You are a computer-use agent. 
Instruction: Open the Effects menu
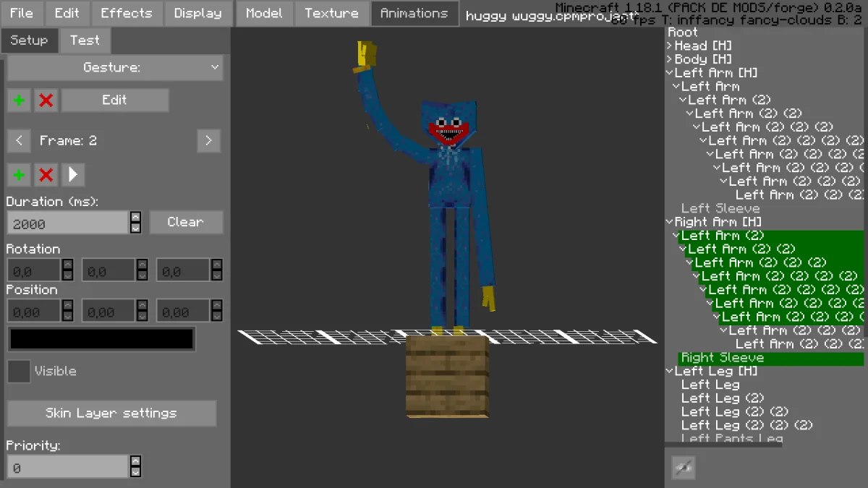127,13
